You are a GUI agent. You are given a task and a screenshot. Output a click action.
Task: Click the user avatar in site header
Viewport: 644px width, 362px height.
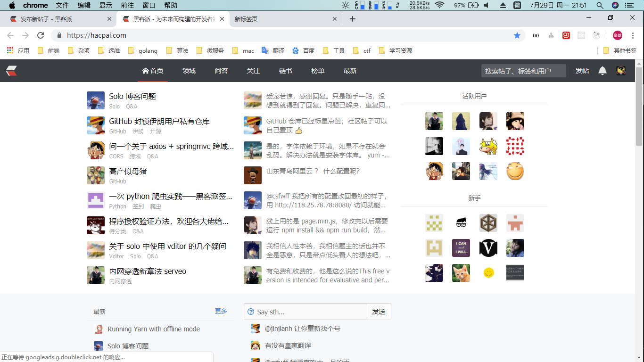tap(621, 71)
